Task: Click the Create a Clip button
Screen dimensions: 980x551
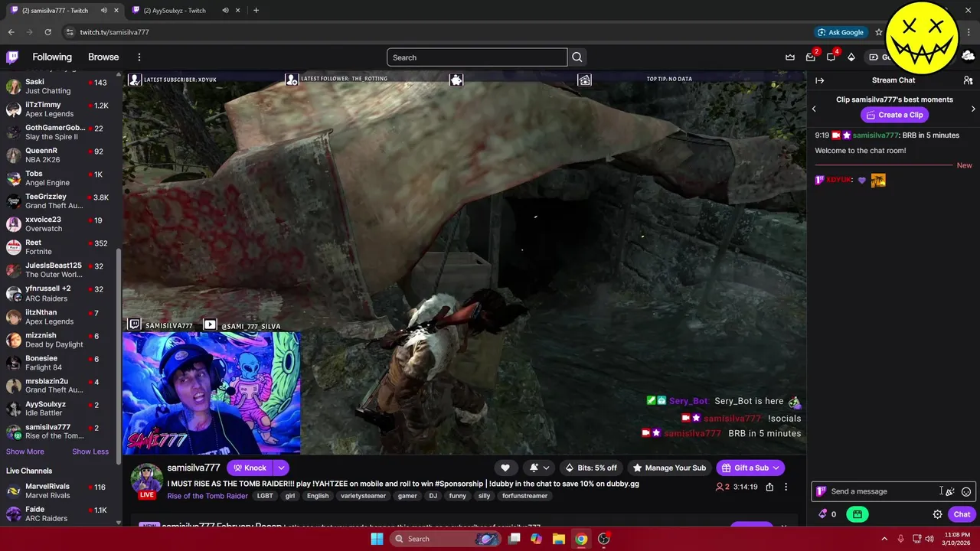Action: click(x=894, y=115)
